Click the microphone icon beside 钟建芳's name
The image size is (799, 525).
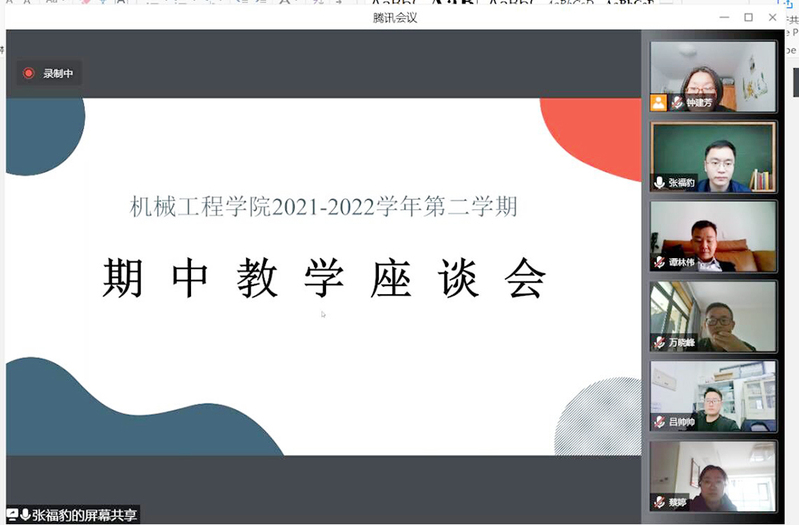(677, 102)
